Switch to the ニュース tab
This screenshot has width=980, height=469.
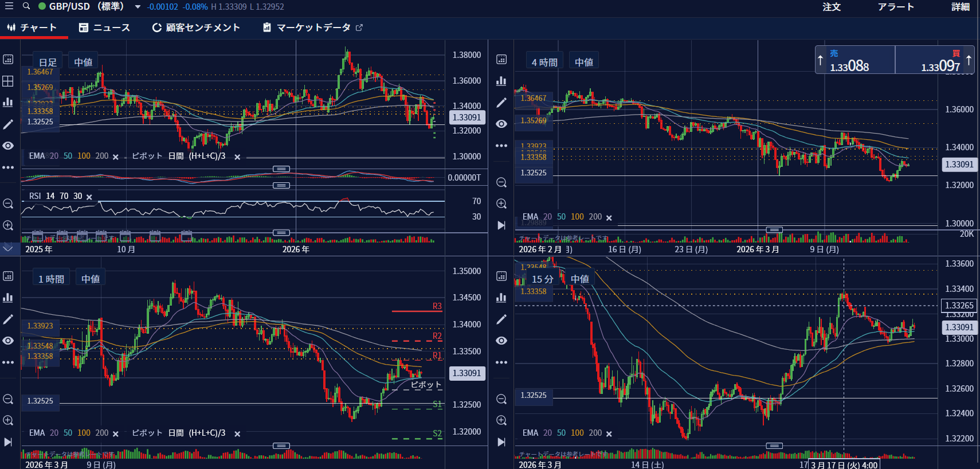104,28
